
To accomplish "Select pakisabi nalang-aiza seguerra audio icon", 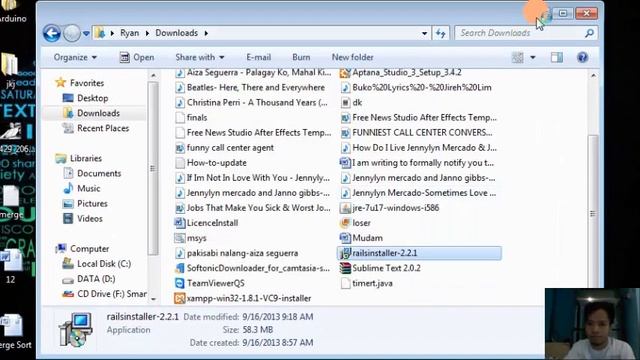I will pyautogui.click(x=180, y=253).
